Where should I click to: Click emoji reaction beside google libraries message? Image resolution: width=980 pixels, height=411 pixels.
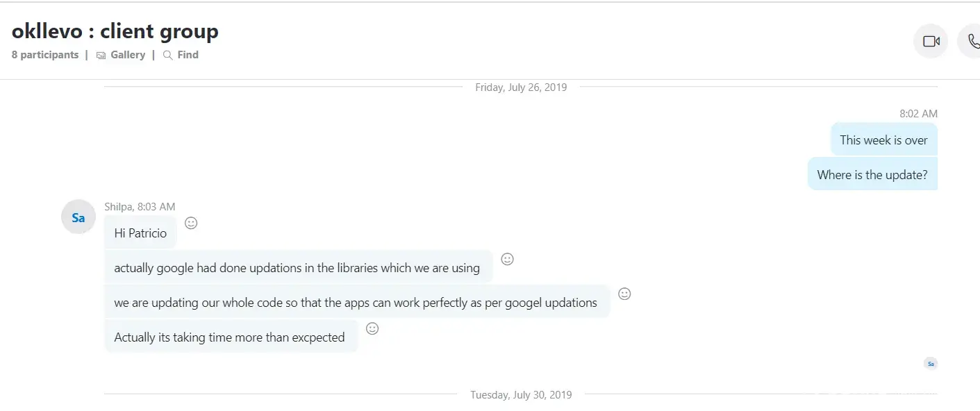click(x=508, y=259)
